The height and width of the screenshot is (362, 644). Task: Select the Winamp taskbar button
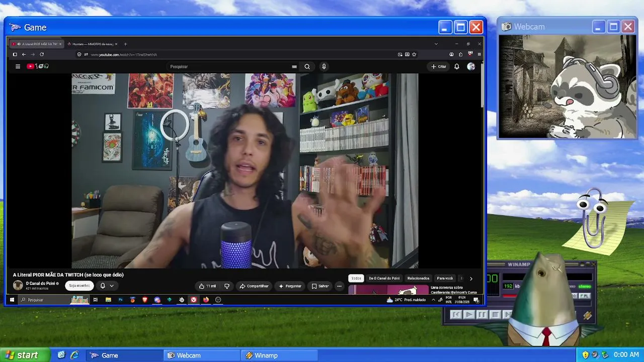point(280,355)
